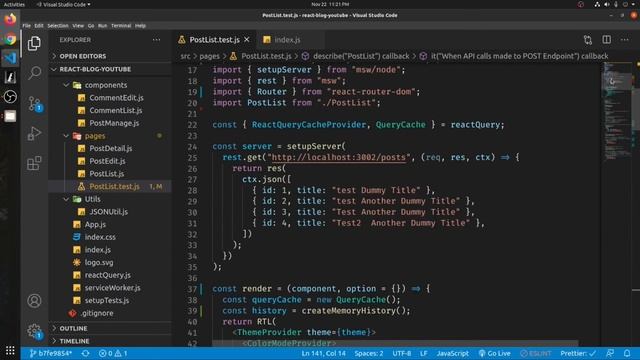Collapse the REACT-BLOG-YOUTUBE section
The height and width of the screenshot is (360, 640).
point(95,69)
